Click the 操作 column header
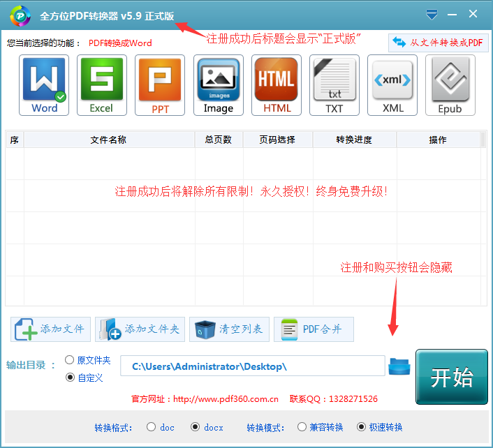Viewport: 493px width, 448px height. 439,140
